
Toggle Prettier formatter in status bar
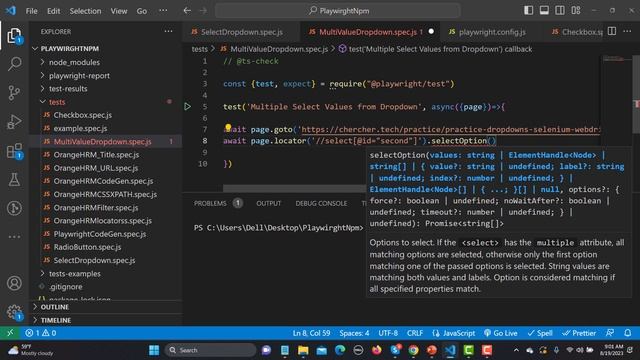(579, 333)
